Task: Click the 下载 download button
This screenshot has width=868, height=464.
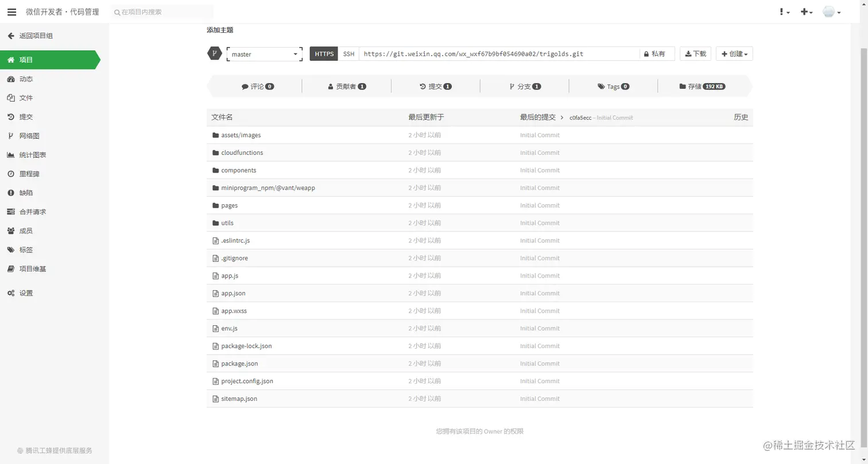Action: click(696, 54)
